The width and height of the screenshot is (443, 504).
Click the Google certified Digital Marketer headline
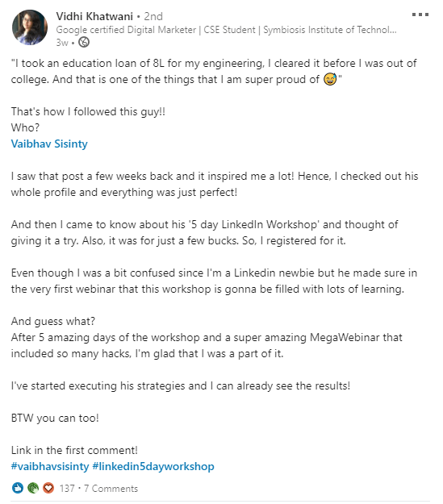pyautogui.click(x=226, y=30)
